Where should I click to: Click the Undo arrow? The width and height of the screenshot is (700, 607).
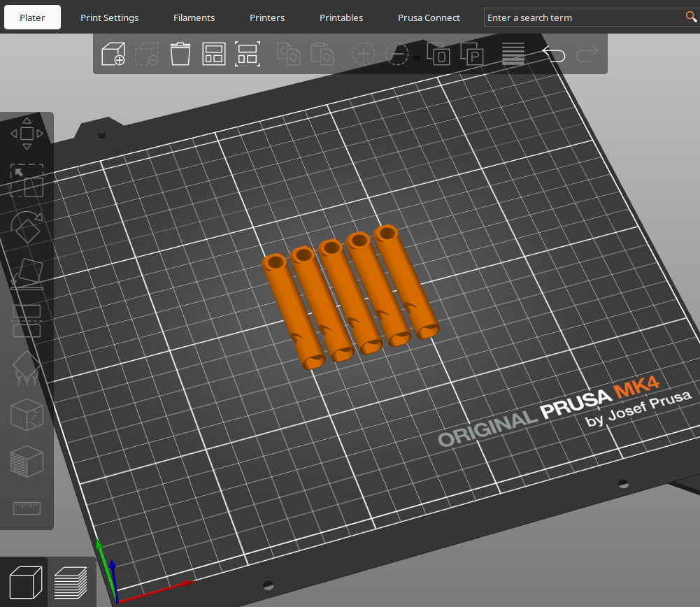554,55
